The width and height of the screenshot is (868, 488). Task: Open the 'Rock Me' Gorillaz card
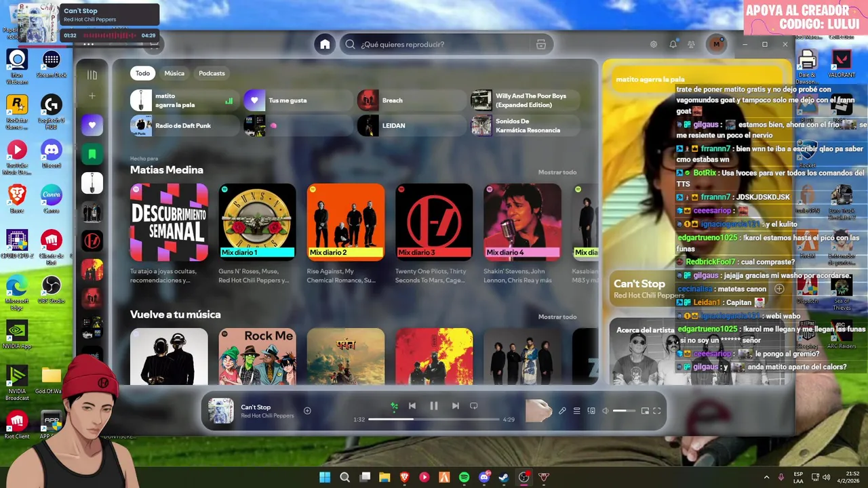[257, 357]
